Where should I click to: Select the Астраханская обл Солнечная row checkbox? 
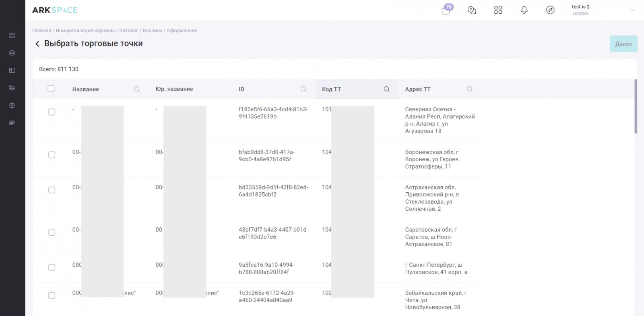pos(52,190)
